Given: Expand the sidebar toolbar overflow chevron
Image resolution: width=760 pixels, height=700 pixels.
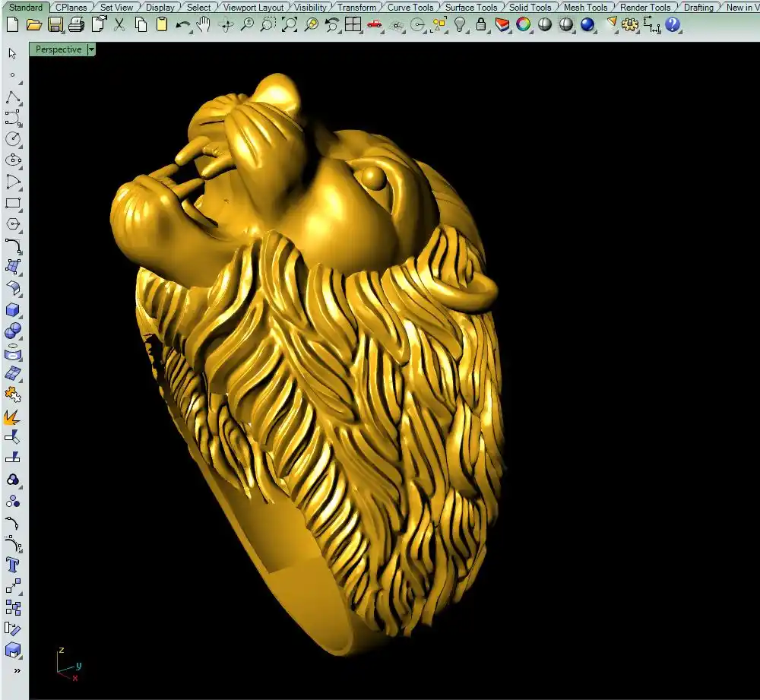Looking at the screenshot, I should [x=16, y=671].
